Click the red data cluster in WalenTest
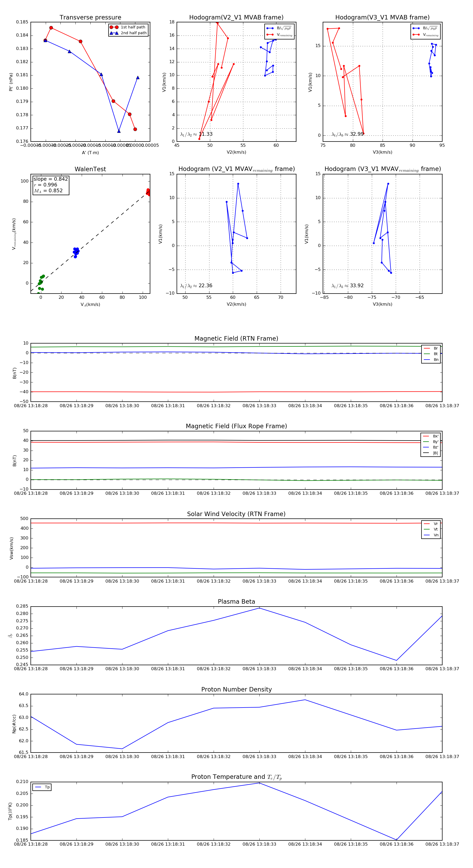This screenshot has height=868, width=473. click(x=148, y=192)
